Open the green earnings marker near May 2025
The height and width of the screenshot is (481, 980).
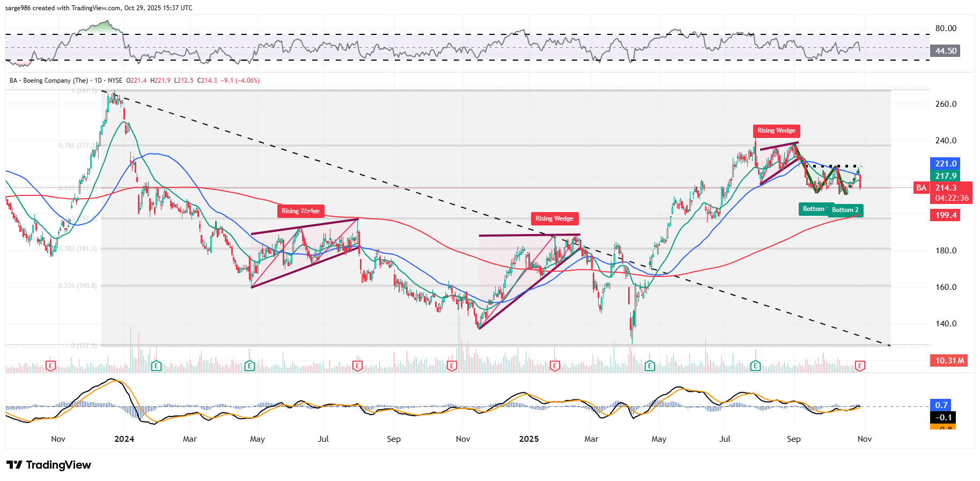(650, 366)
